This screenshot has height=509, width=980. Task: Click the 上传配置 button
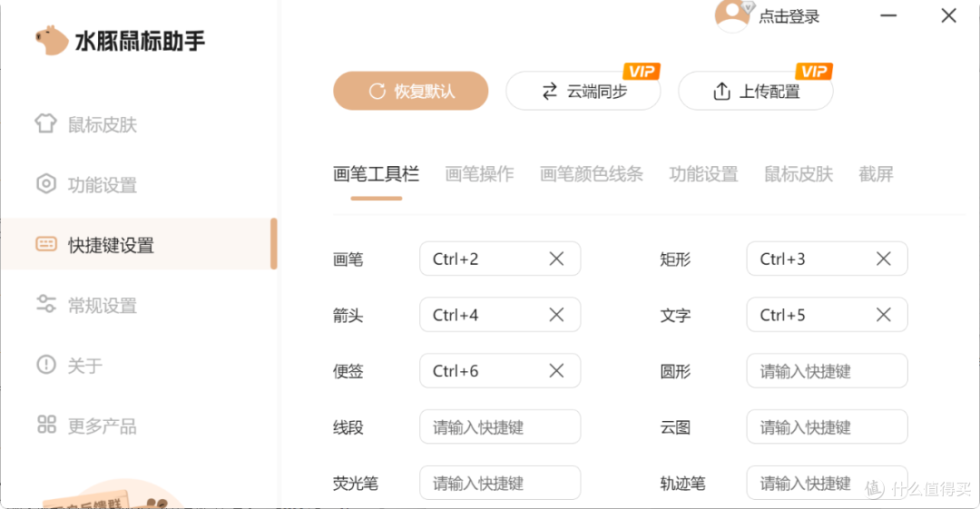pos(756,92)
